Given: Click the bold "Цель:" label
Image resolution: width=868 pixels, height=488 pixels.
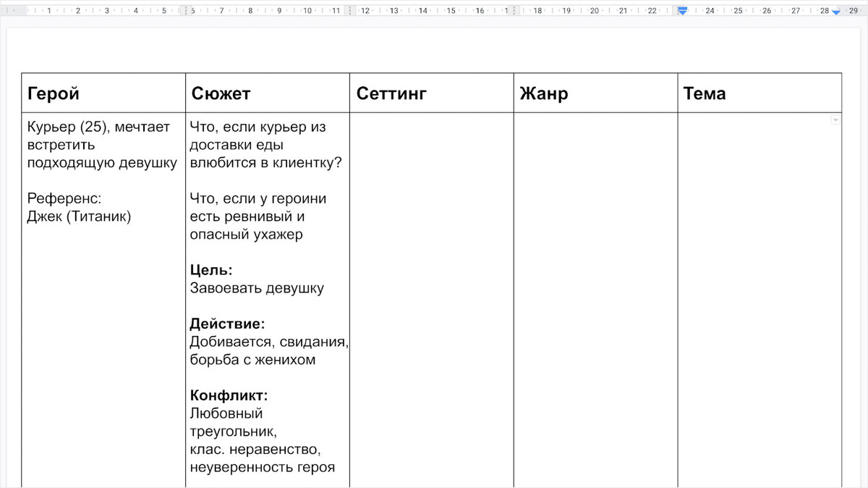Looking at the screenshot, I should coord(211,270).
